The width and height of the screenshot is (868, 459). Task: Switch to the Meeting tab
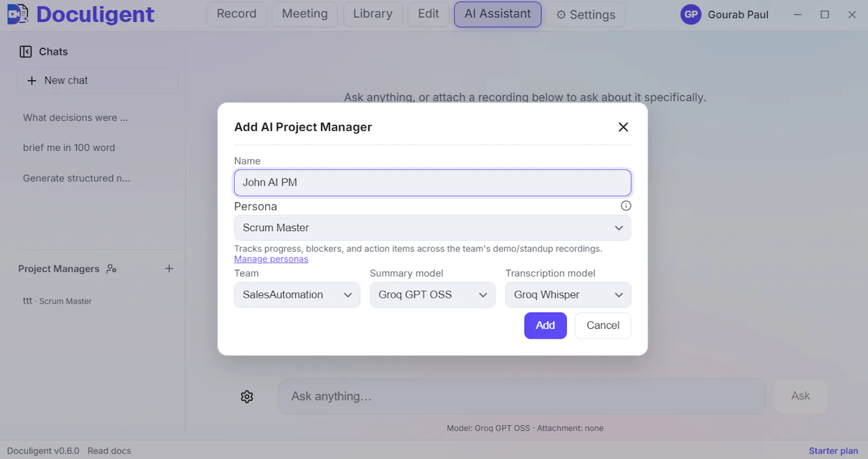[305, 14]
